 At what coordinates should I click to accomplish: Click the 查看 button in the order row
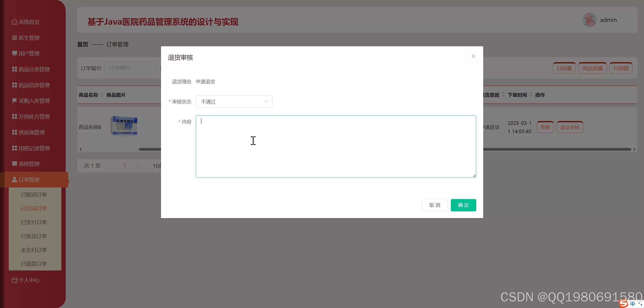tap(545, 127)
